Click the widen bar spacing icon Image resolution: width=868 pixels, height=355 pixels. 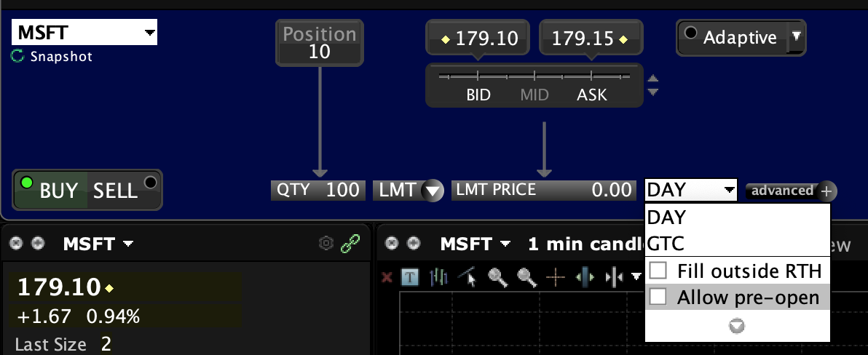[x=585, y=276]
